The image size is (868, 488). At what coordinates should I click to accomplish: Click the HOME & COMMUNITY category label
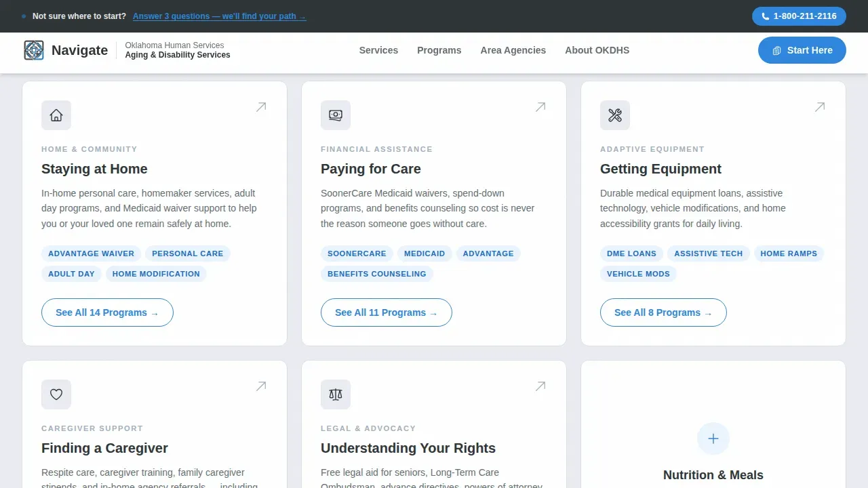[x=90, y=149]
